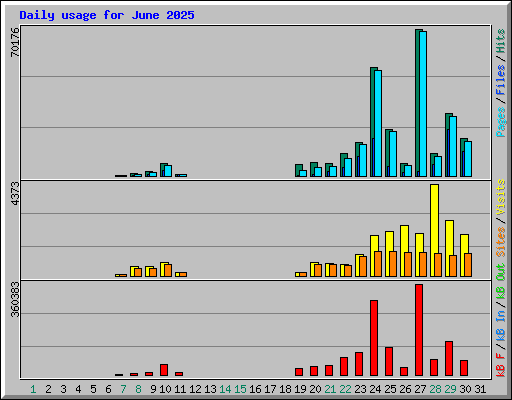Click the 70176 hits axis value
The height and width of the screenshot is (400, 512).
pyautogui.click(x=15, y=42)
